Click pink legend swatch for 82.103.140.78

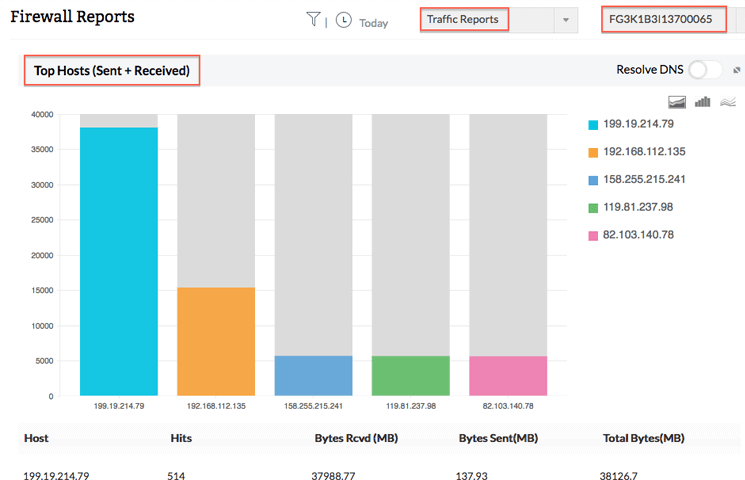click(593, 236)
